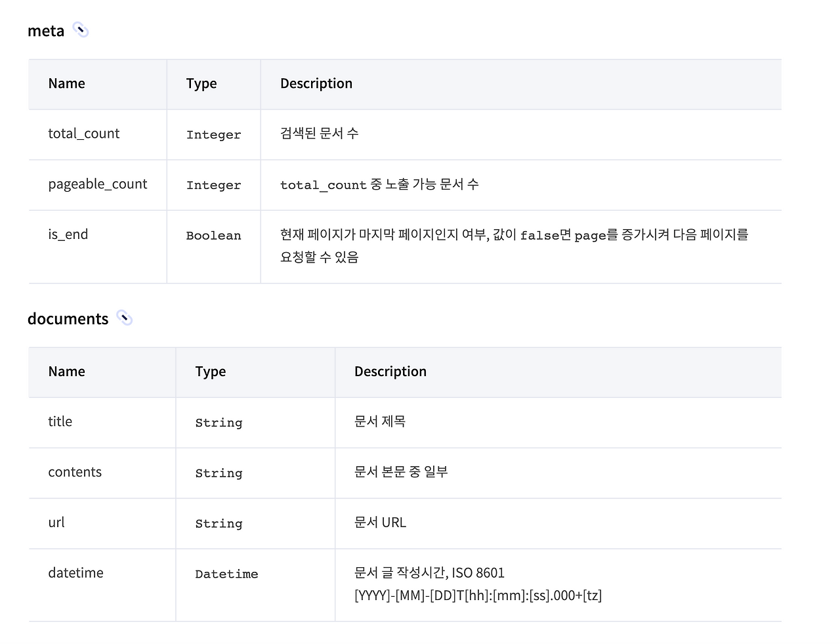Click the link icon beside the documents heading
Screen dimensions: 840x644
pyautogui.click(x=125, y=318)
